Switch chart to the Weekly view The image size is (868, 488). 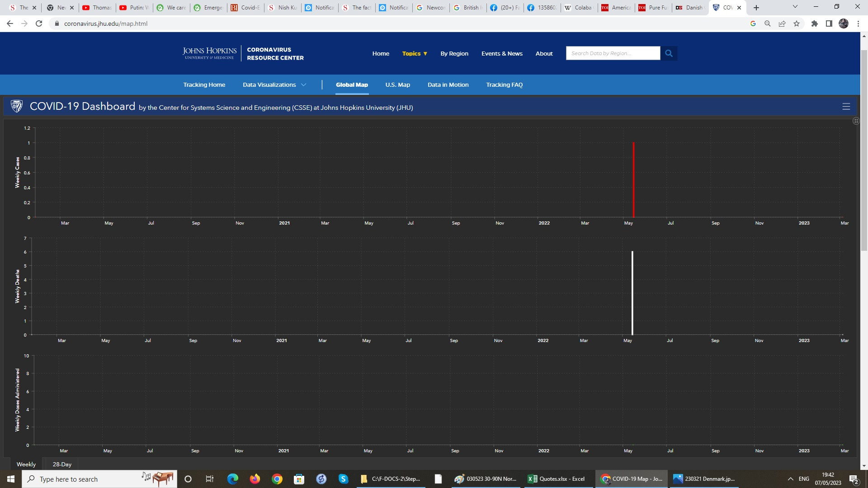click(26, 464)
